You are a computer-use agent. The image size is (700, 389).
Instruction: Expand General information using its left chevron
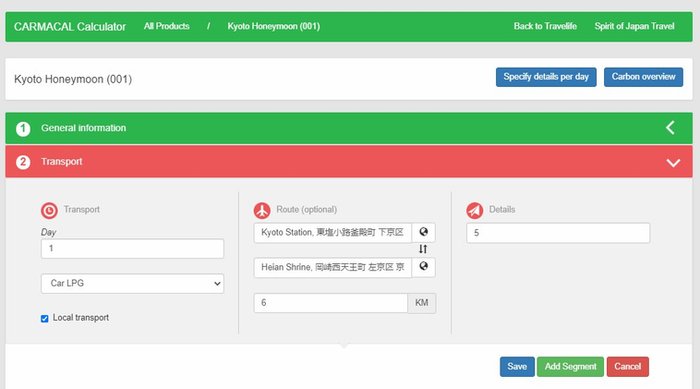click(x=670, y=128)
